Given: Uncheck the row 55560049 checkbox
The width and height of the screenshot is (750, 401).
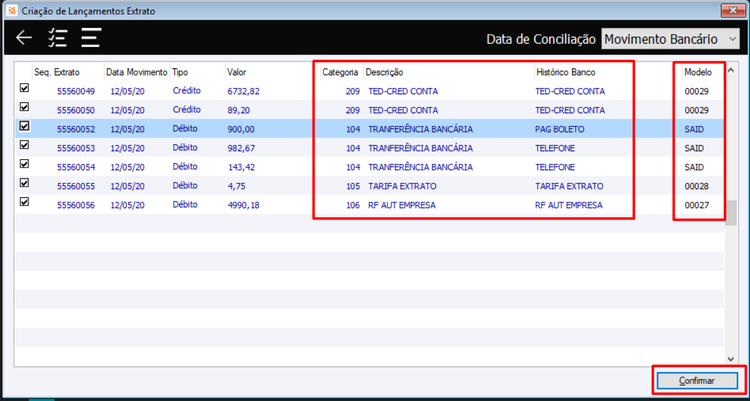Looking at the screenshot, I should (x=24, y=88).
